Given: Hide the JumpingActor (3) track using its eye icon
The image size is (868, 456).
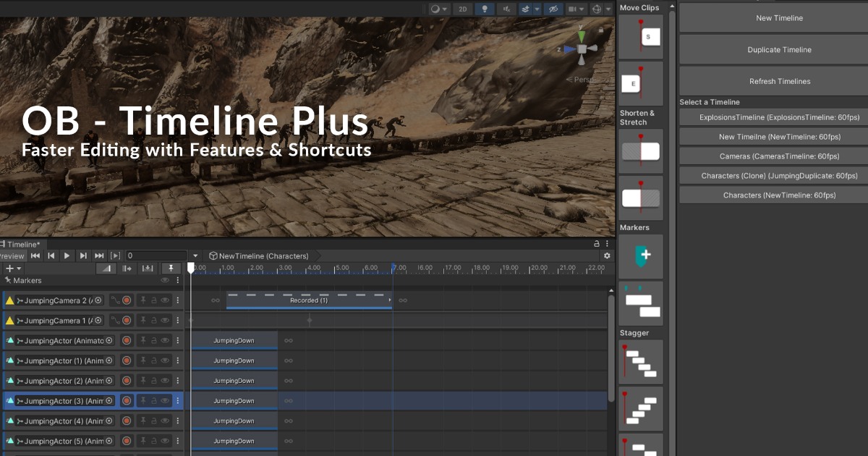Looking at the screenshot, I should click(165, 400).
